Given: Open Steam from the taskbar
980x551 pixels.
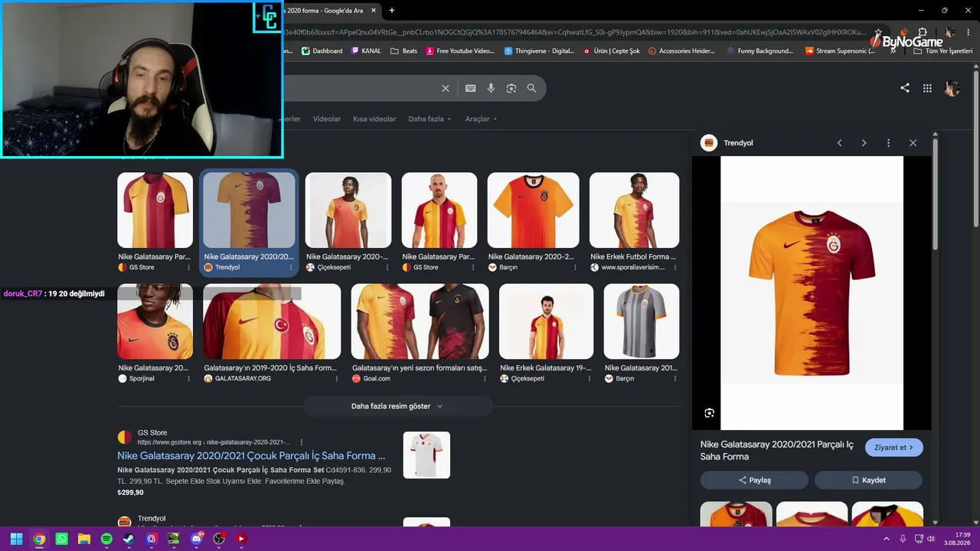Looking at the screenshot, I should 129,539.
